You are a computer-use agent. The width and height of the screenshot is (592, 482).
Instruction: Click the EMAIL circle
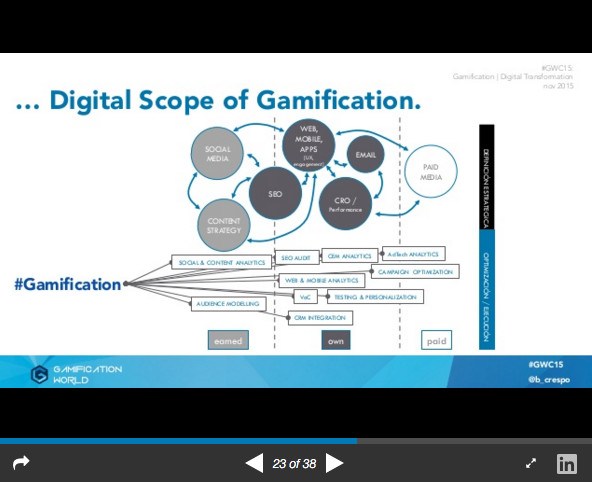[365, 154]
